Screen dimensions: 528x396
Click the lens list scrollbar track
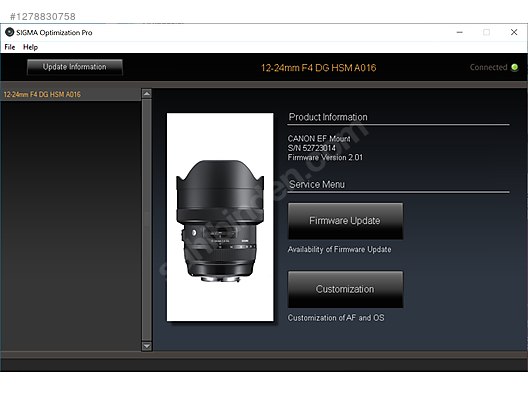(147, 220)
